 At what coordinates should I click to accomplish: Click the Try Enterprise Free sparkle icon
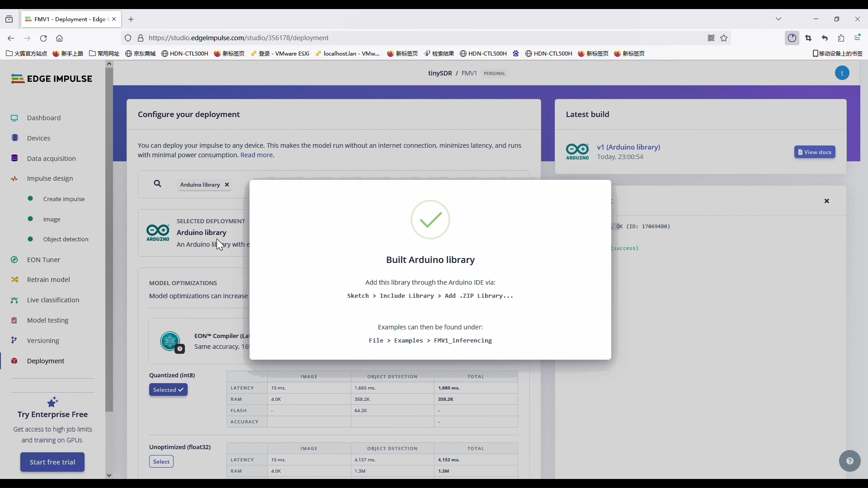[52, 402]
